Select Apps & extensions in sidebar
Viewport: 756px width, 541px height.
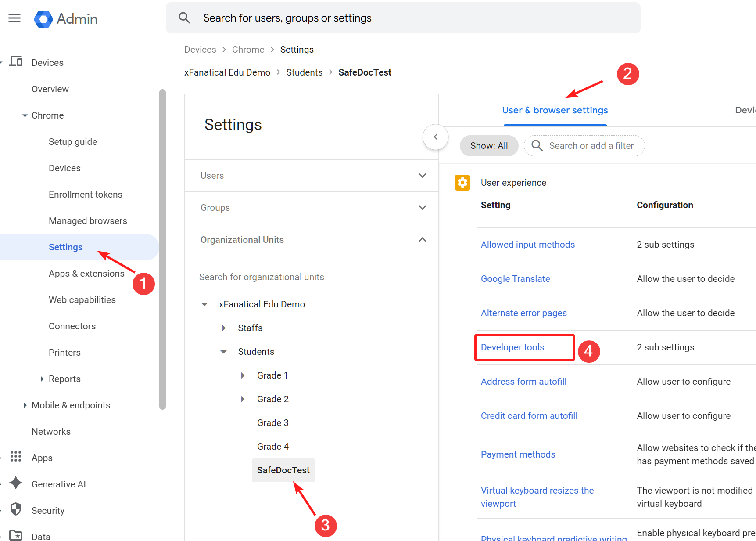86,274
